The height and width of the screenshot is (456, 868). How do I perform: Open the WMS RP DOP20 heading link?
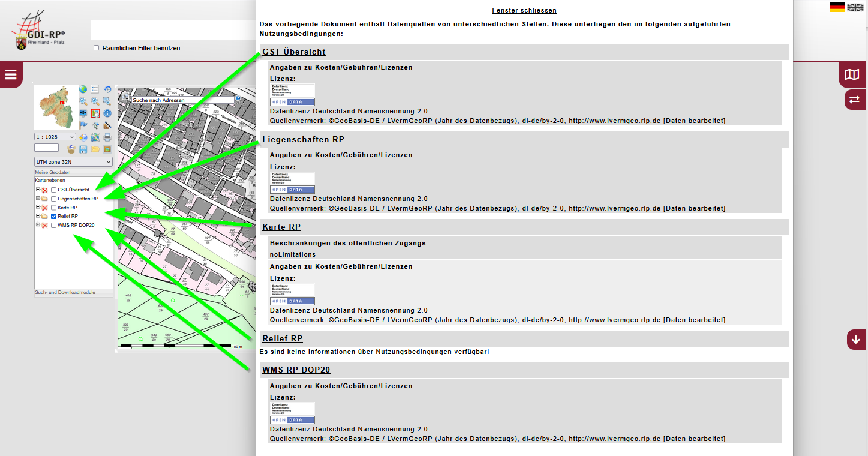point(296,370)
